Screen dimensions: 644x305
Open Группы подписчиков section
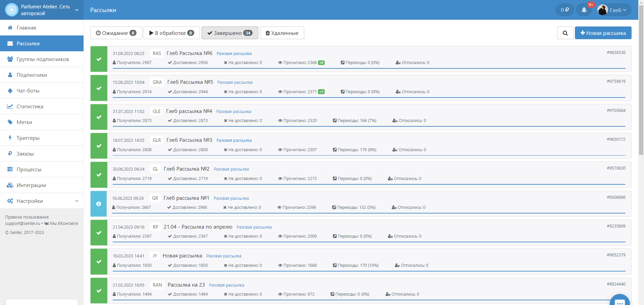pyautogui.click(x=42, y=59)
